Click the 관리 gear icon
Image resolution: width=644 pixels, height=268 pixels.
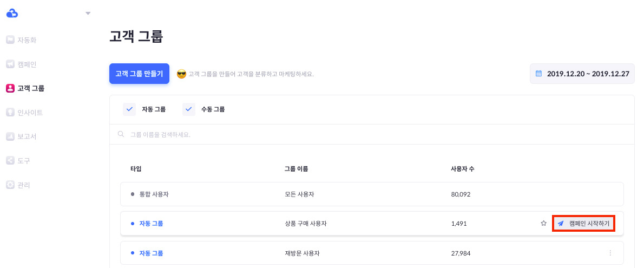point(10,185)
